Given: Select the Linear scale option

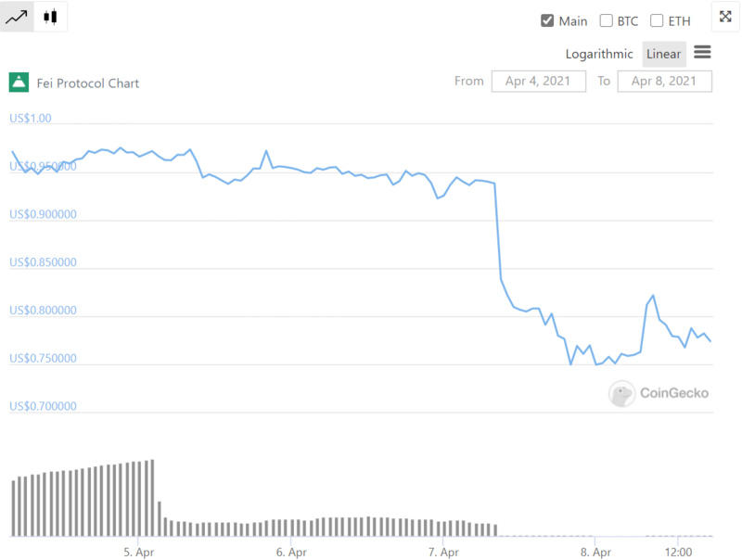Looking at the screenshot, I should [663, 54].
